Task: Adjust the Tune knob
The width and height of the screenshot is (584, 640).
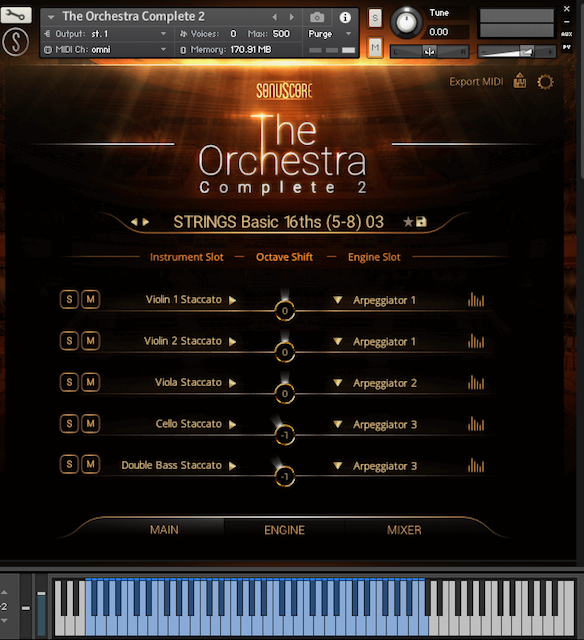Action: (406, 22)
